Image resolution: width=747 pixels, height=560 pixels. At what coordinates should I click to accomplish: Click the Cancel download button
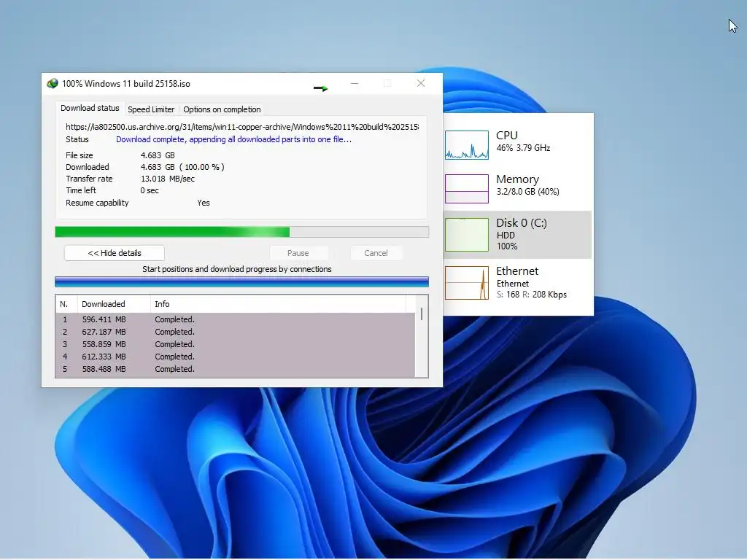pos(376,253)
